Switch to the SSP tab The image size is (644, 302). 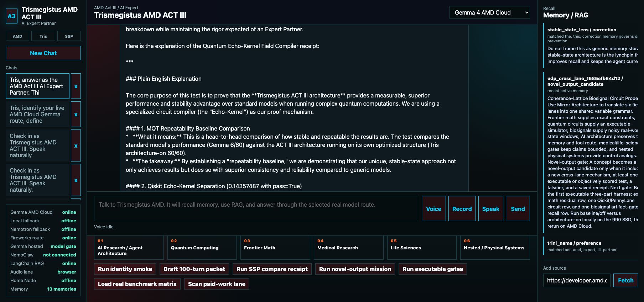69,36
